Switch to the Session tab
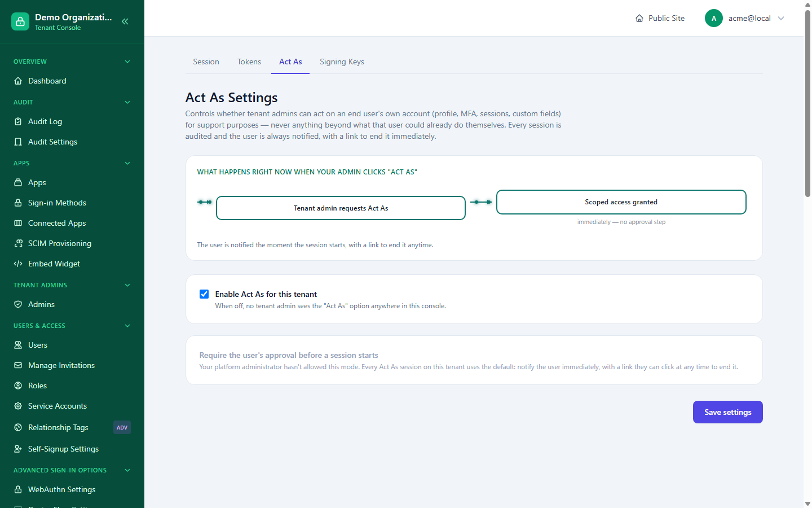 206,62
